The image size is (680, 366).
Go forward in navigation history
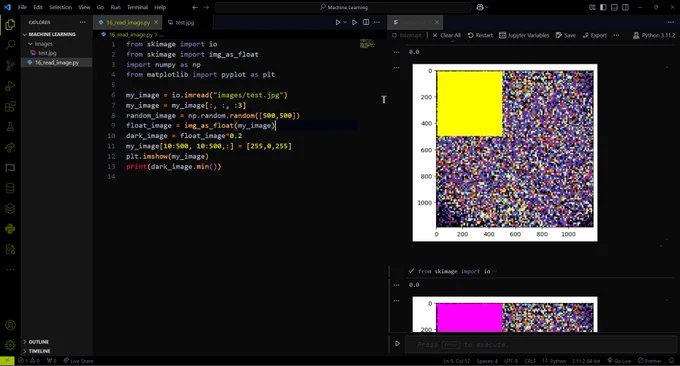coord(206,7)
